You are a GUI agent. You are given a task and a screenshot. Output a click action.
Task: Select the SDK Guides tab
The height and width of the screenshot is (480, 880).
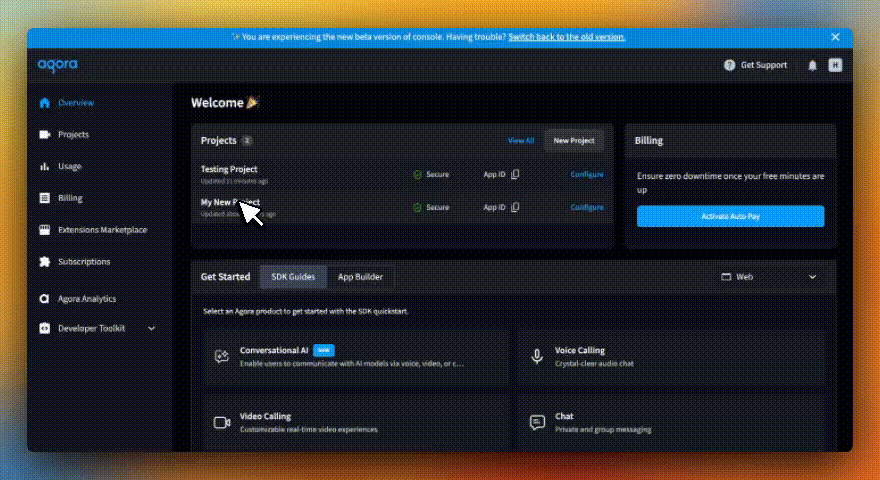(x=293, y=277)
